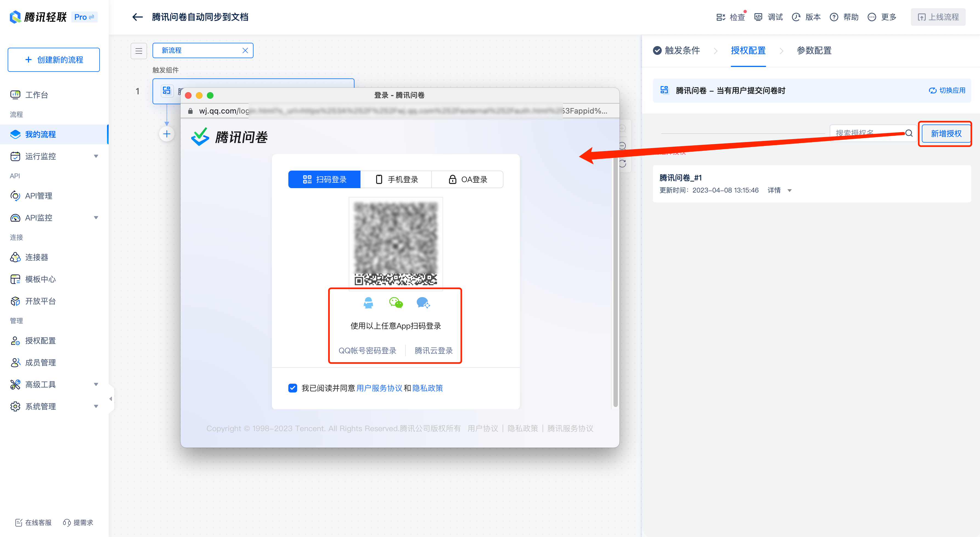The width and height of the screenshot is (980, 537).
Task: Click footer 用户协议 link
Action: (x=483, y=429)
